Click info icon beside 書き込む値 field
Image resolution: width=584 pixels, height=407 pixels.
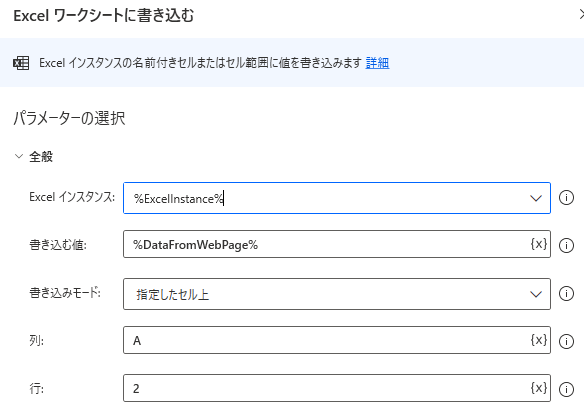[566, 245]
